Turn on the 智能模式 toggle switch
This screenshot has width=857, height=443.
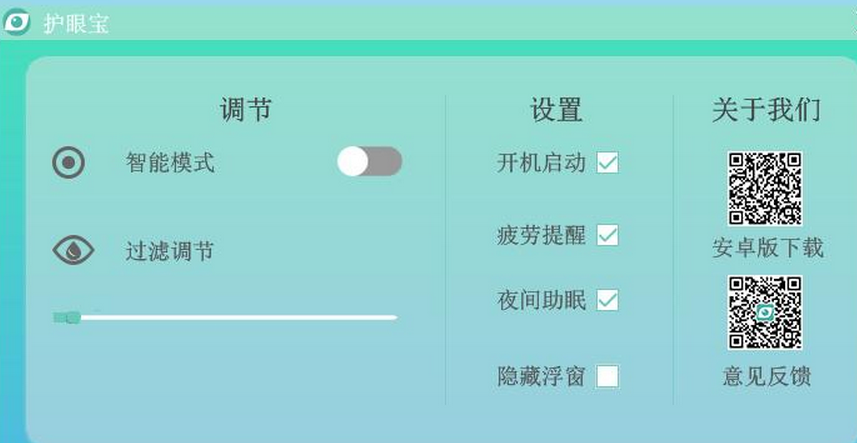pos(369,161)
